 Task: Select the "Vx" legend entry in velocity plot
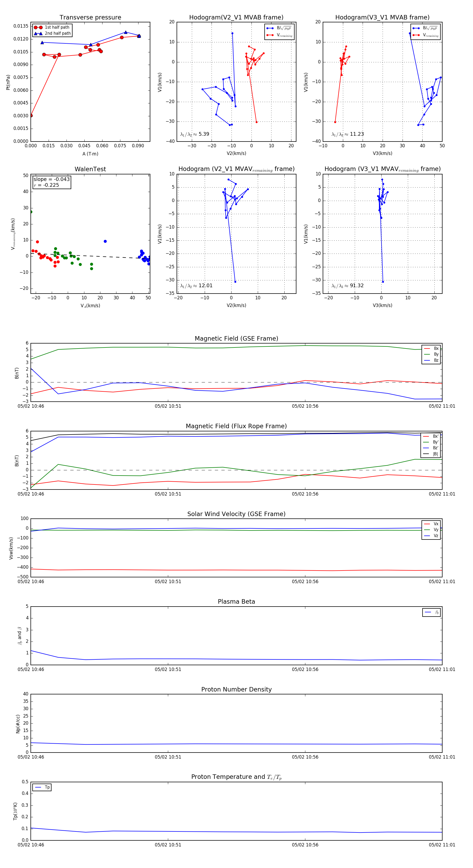[x=431, y=524]
